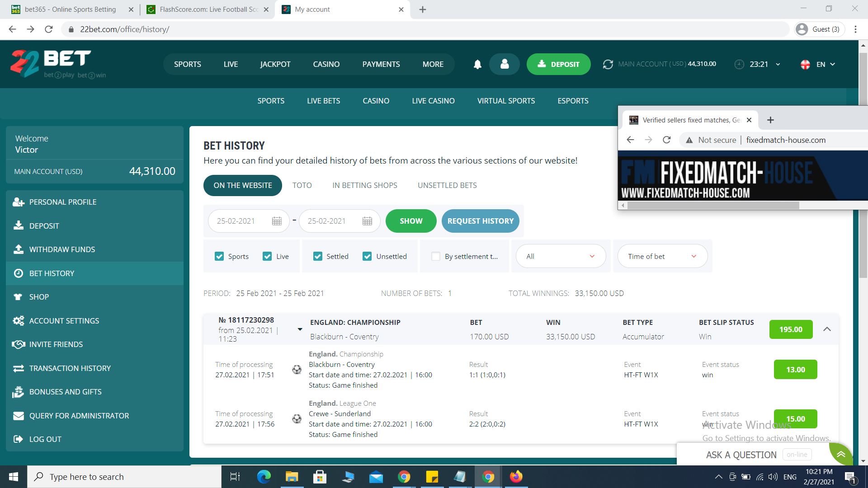
Task: Select the TOTO history tab
Action: pos(302,185)
